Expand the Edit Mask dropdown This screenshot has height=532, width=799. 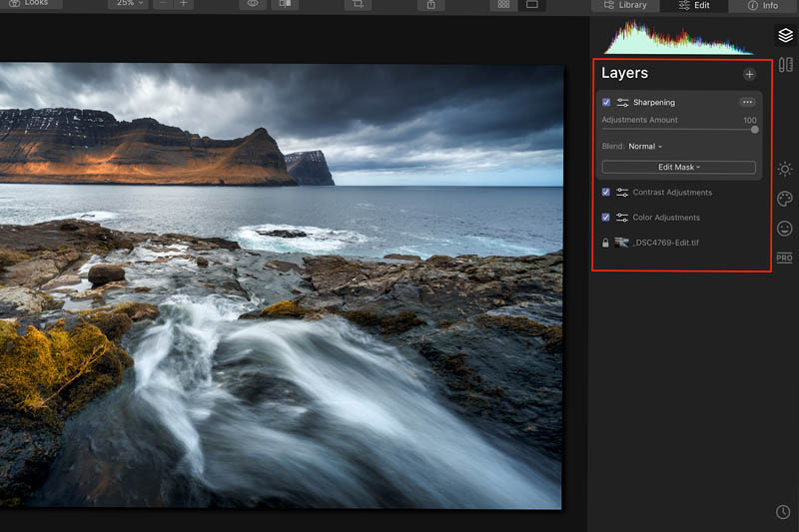click(678, 167)
